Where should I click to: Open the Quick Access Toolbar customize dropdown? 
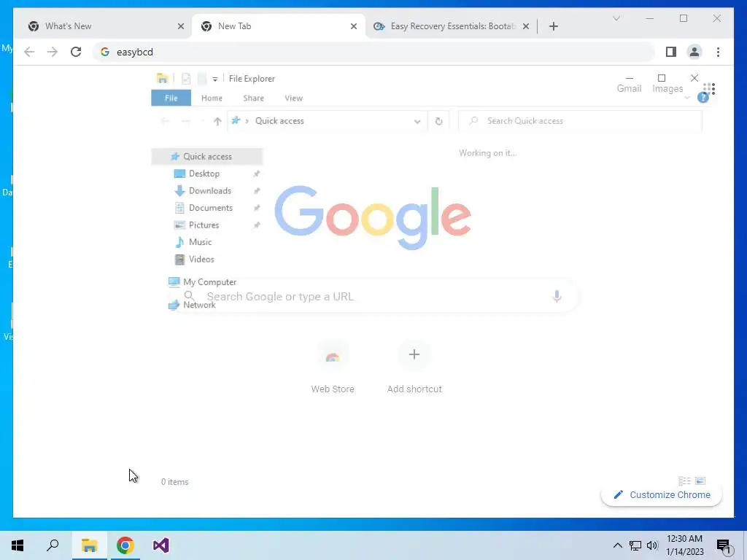[x=215, y=79]
